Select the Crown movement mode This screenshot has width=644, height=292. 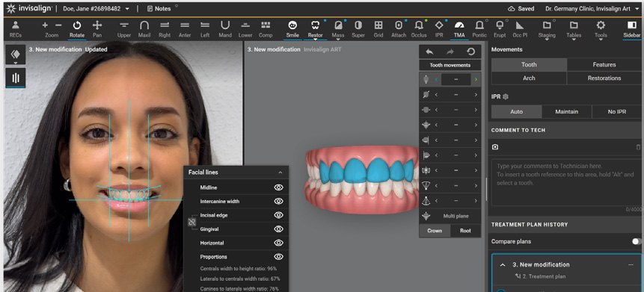pos(435,231)
